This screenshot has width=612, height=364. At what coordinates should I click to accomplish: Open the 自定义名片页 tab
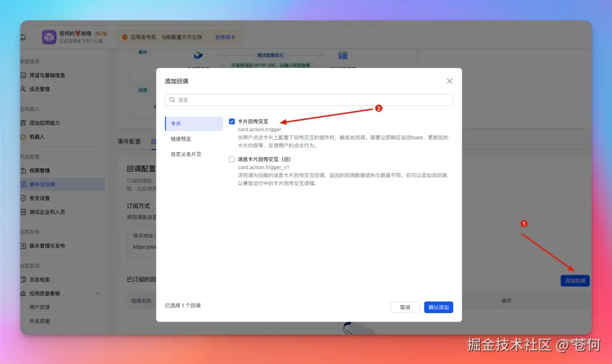pos(184,154)
